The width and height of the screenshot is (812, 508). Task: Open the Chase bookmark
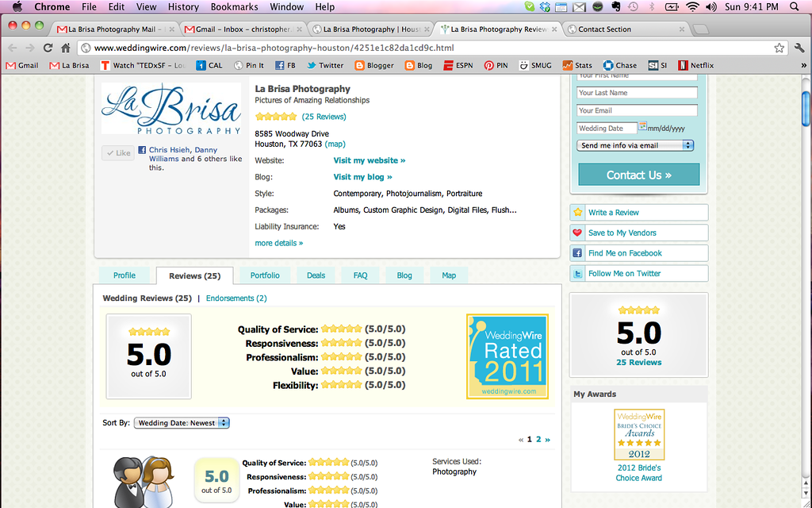pos(620,65)
